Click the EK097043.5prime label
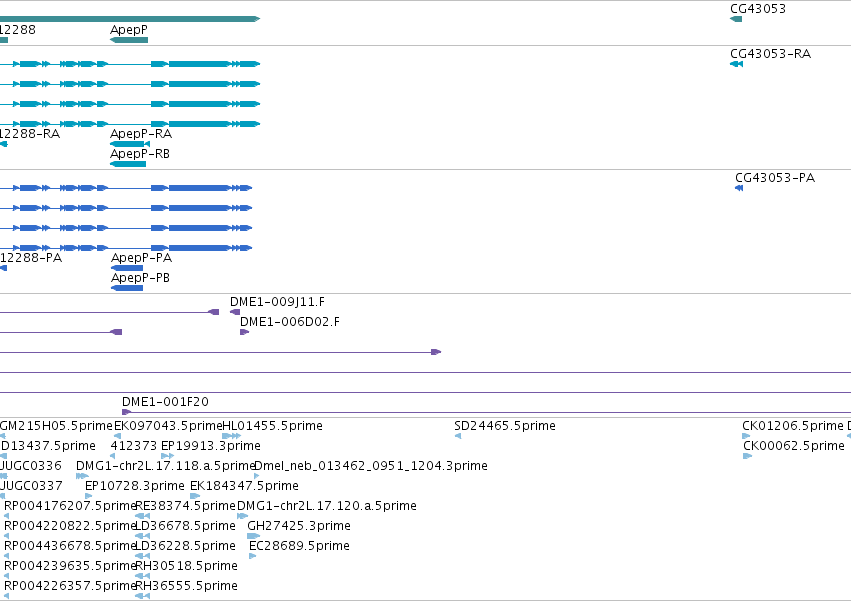This screenshot has width=851, height=601. click(168, 426)
